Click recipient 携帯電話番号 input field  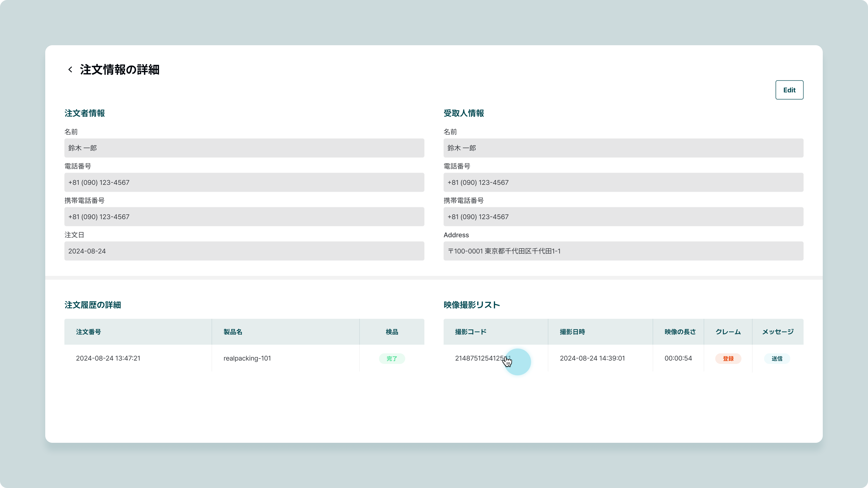pos(623,217)
